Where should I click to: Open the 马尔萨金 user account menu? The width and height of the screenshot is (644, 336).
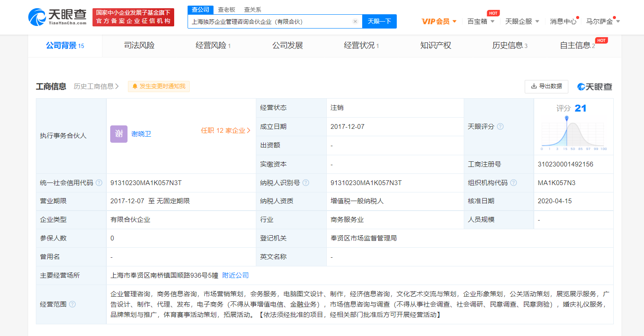[603, 21]
